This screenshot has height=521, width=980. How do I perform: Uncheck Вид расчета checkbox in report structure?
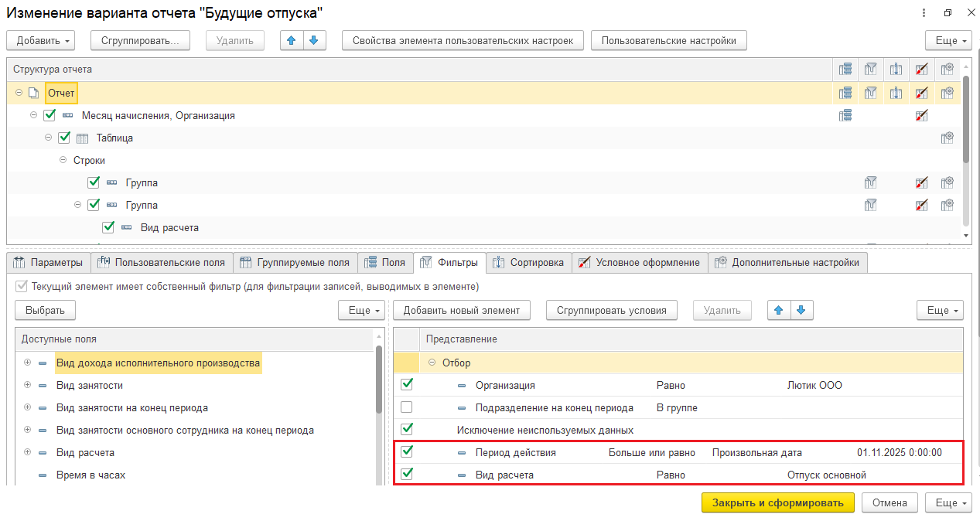(x=108, y=227)
